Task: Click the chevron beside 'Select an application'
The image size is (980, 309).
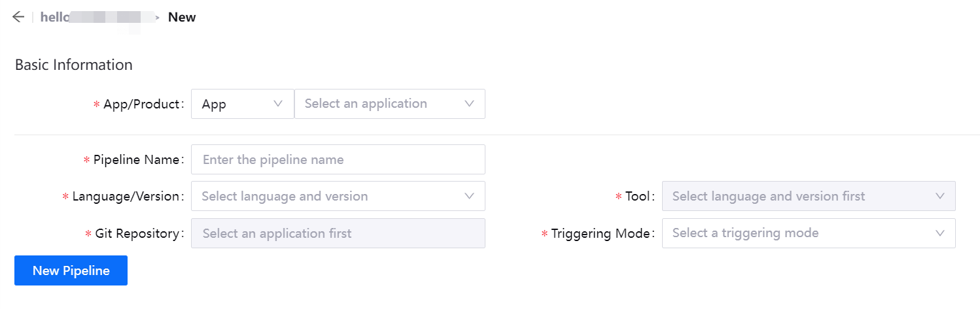Action: [x=469, y=104]
